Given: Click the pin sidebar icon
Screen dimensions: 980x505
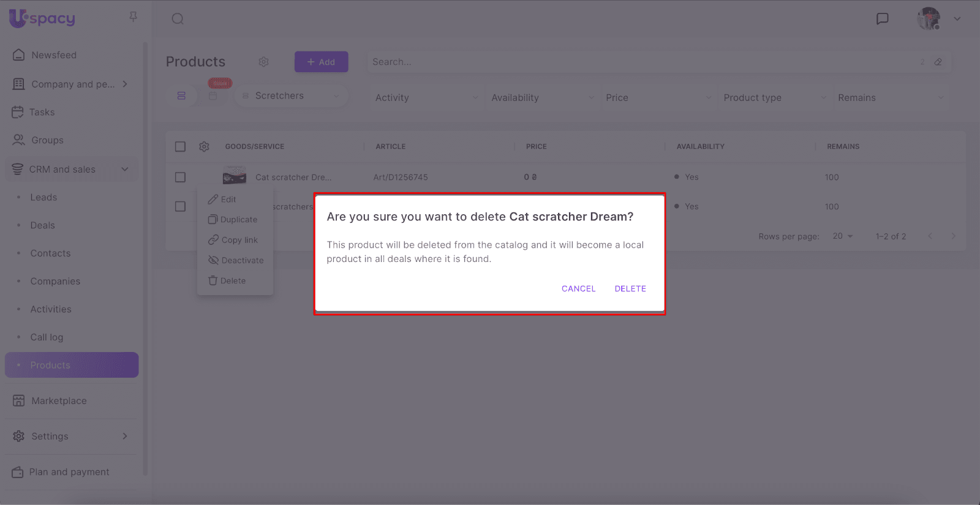Looking at the screenshot, I should point(133,17).
